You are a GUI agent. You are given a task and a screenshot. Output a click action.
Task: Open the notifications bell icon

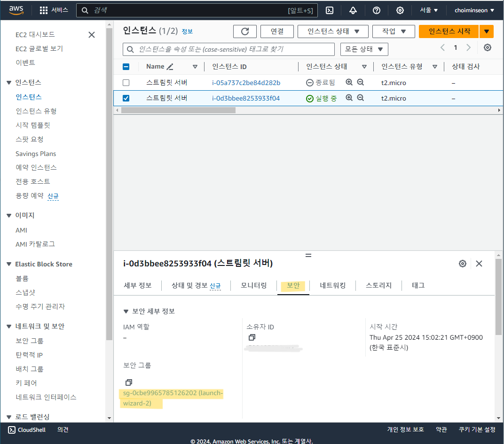pyautogui.click(x=353, y=10)
